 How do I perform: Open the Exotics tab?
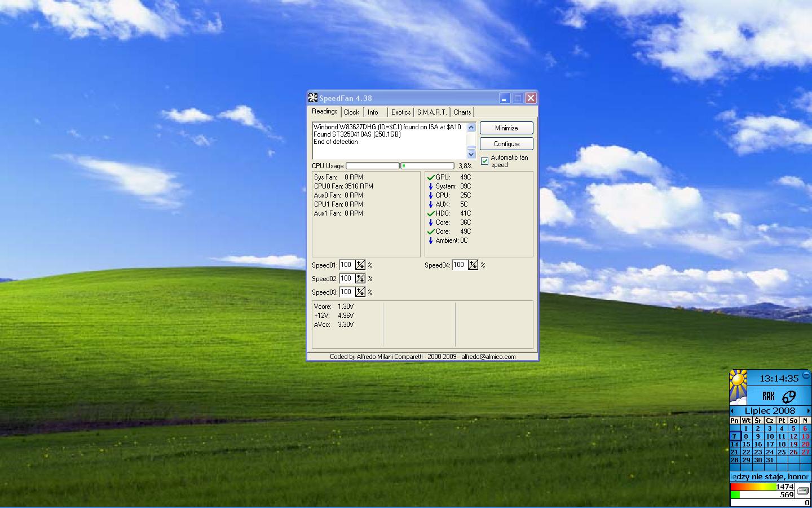point(401,112)
